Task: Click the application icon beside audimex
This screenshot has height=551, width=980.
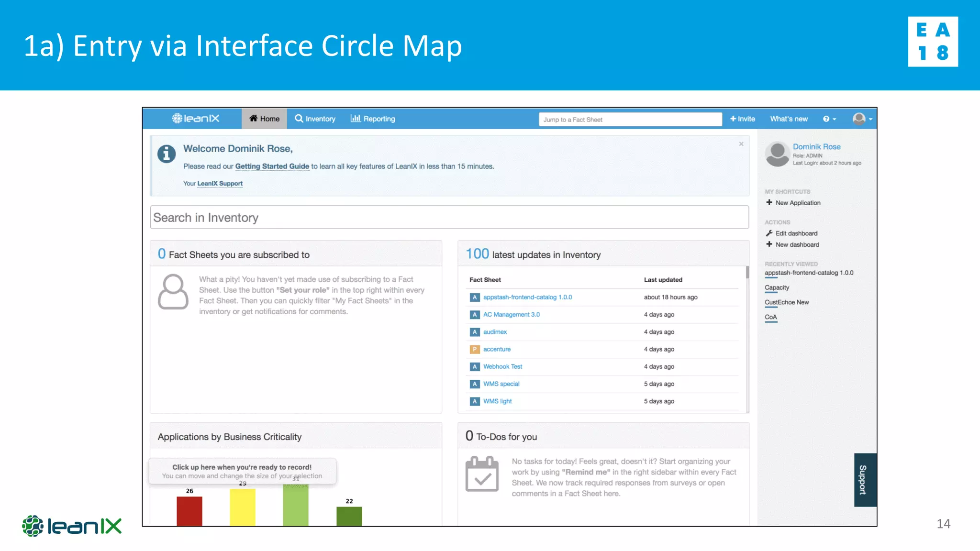Action: pos(474,332)
